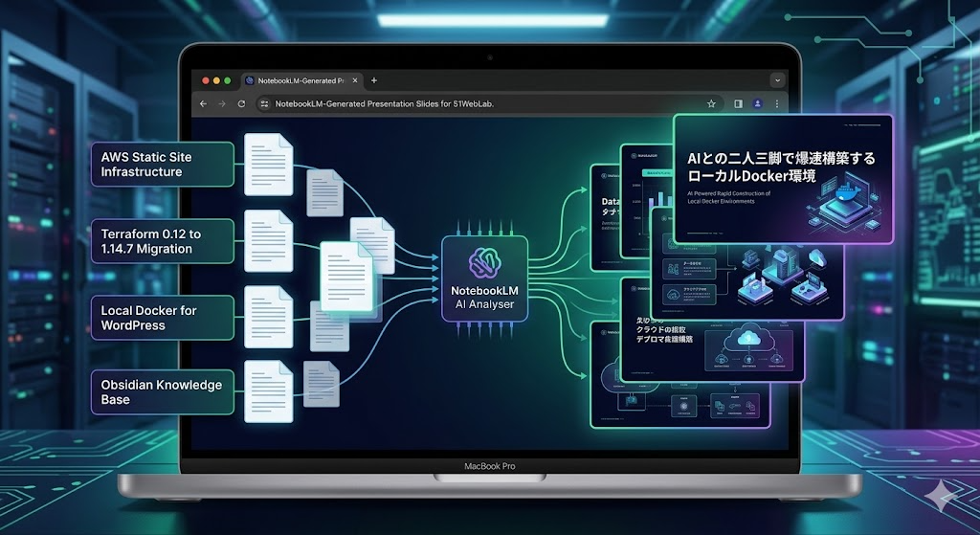Reload the page with the refresh icon
Viewport: 980px width, 535px height.
click(241, 103)
